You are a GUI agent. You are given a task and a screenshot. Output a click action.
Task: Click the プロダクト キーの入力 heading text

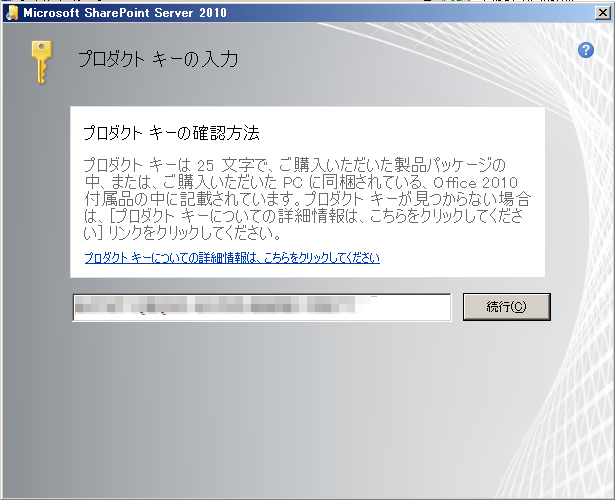158,59
